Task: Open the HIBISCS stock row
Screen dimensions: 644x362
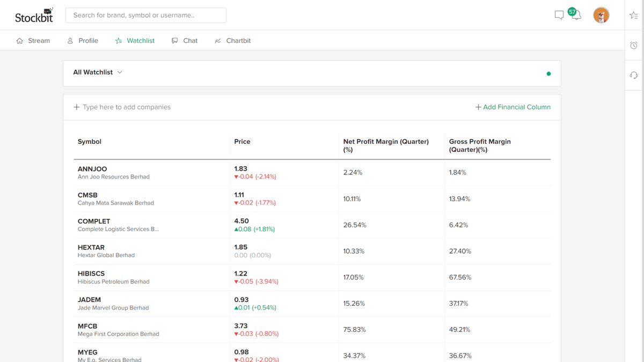Action: (x=91, y=274)
